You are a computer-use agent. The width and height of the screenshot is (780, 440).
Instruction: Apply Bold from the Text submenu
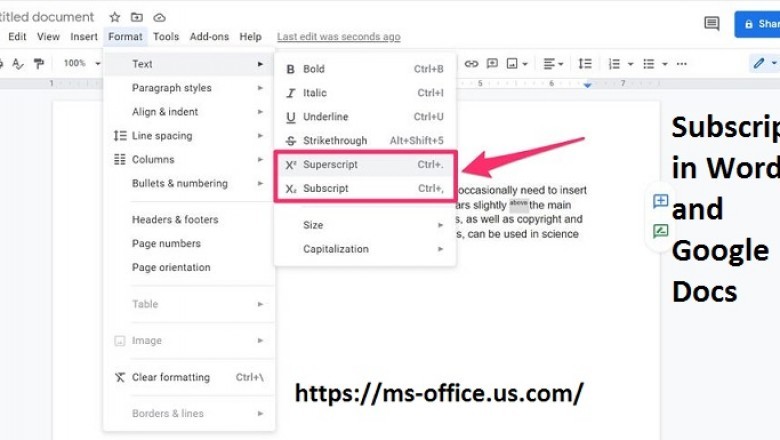coord(365,69)
